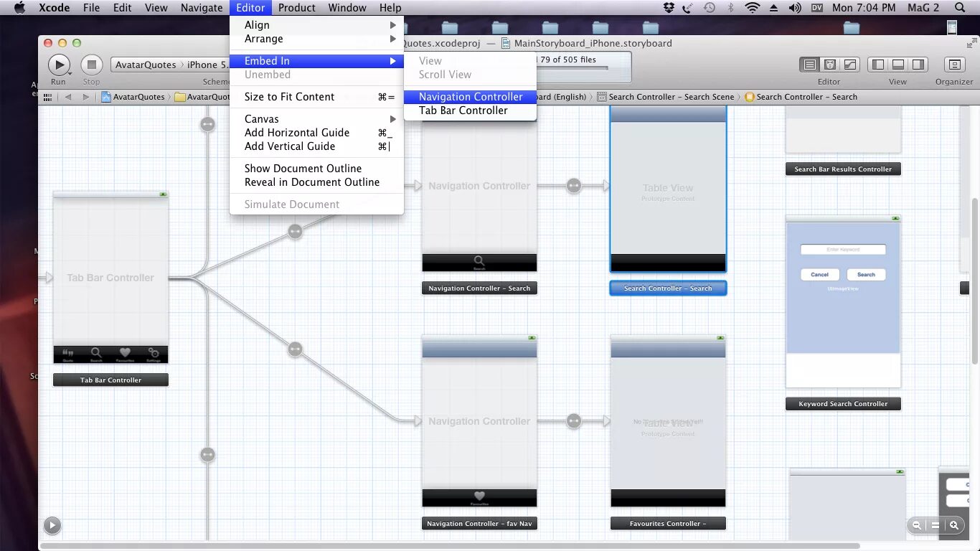980x551 pixels.
Task: Open the Time Machine menu
Action: coord(710,8)
